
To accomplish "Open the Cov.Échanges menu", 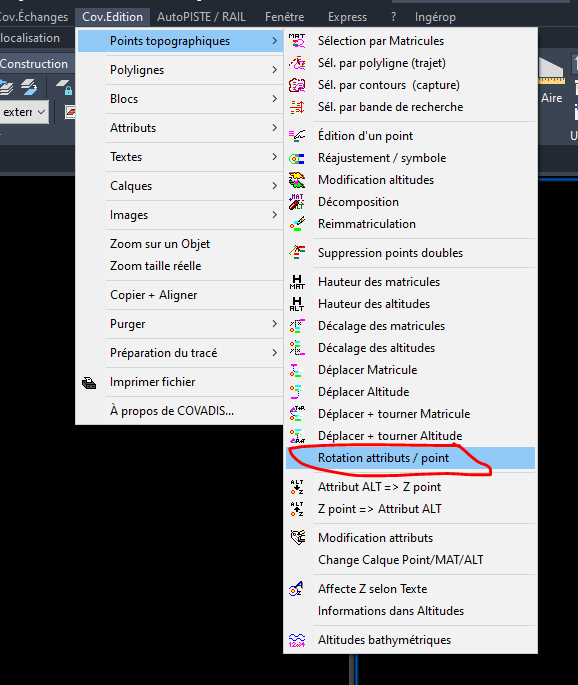I will tap(34, 17).
